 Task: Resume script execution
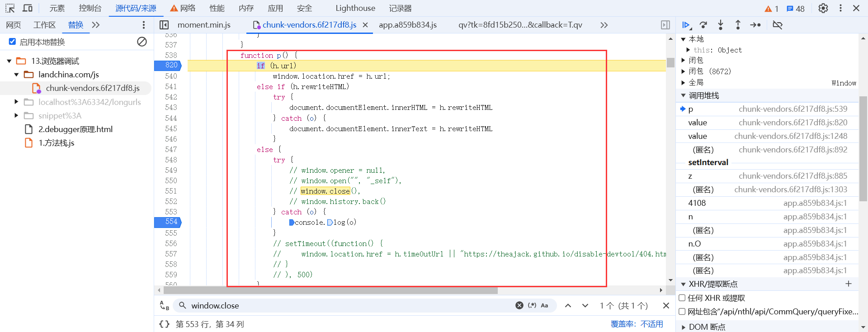pos(686,25)
